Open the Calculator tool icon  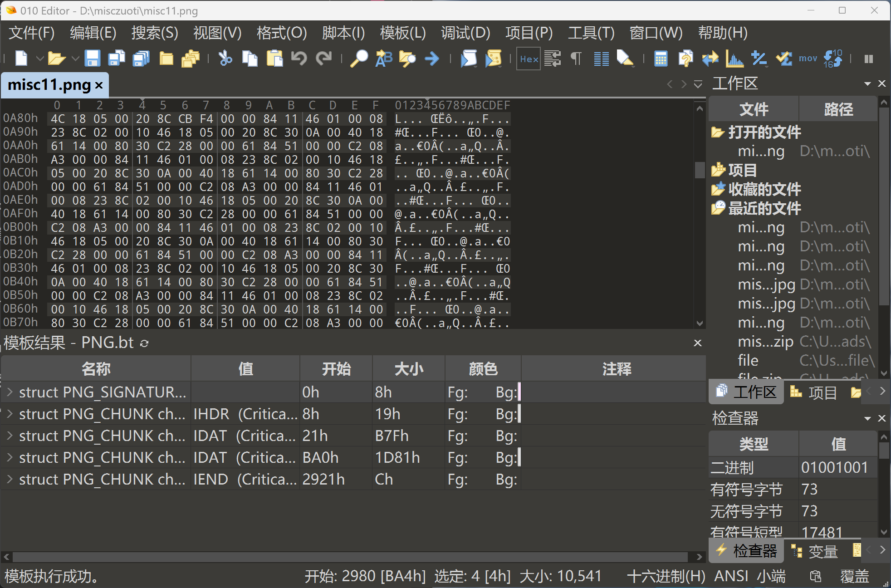coord(661,59)
